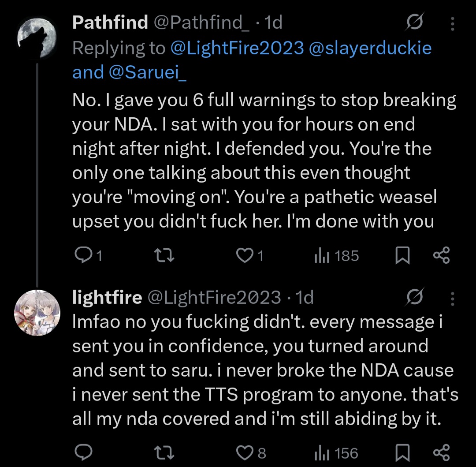Bookmark lightfire's tweet
Screen dimensions: 476x467
[402, 453]
